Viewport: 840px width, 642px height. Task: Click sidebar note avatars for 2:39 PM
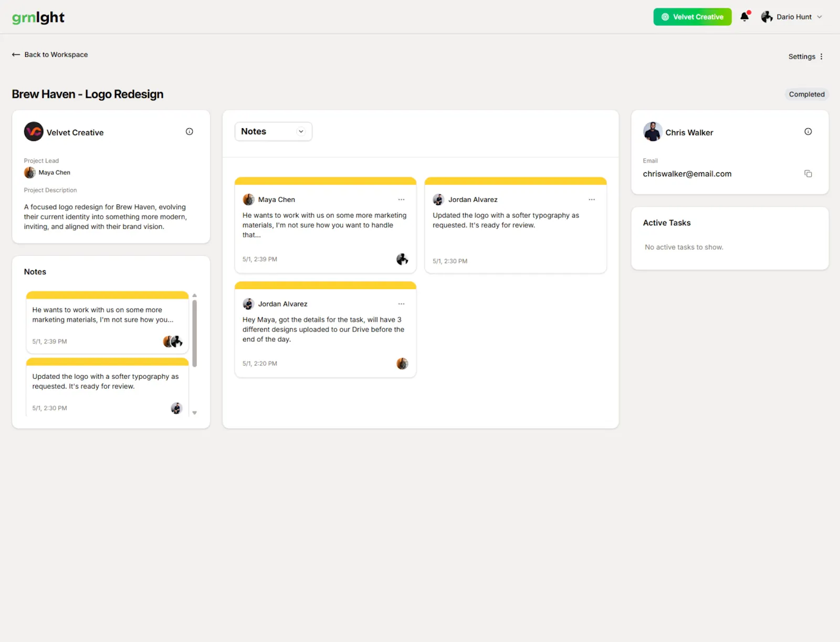(173, 341)
